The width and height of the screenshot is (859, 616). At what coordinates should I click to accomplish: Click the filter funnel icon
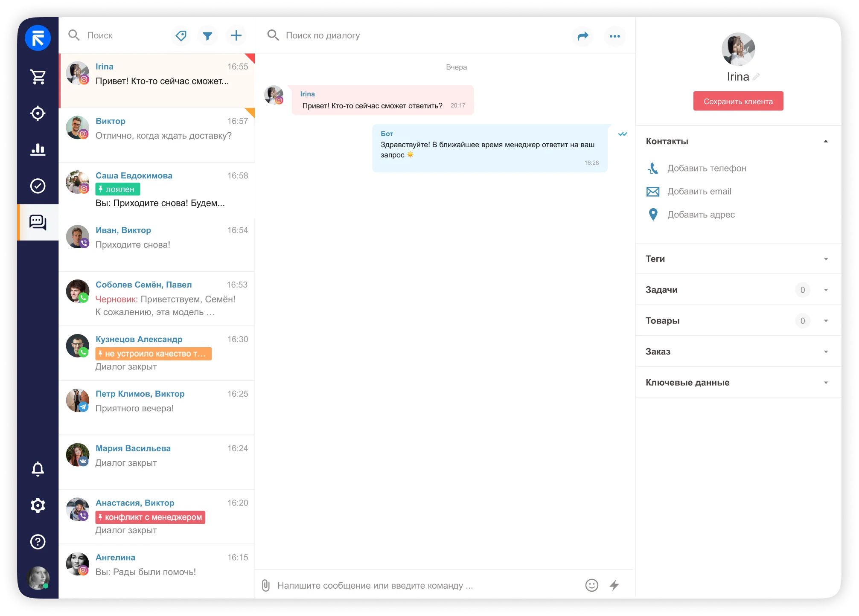(x=207, y=36)
